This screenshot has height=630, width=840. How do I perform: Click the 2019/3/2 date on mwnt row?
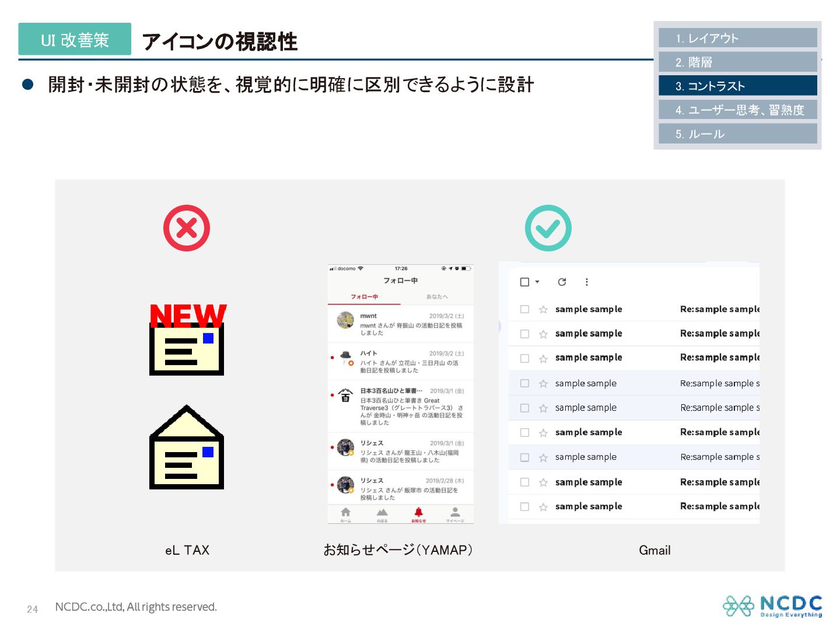click(447, 316)
